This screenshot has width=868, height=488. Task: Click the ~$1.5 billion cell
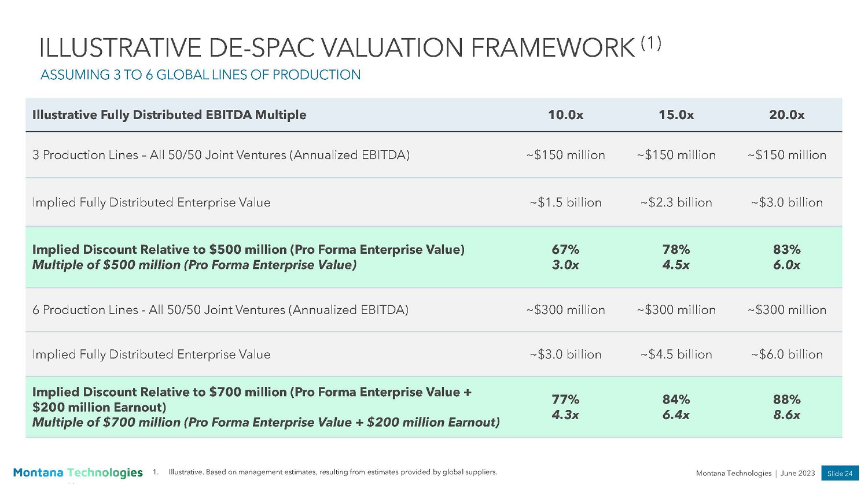tap(565, 202)
